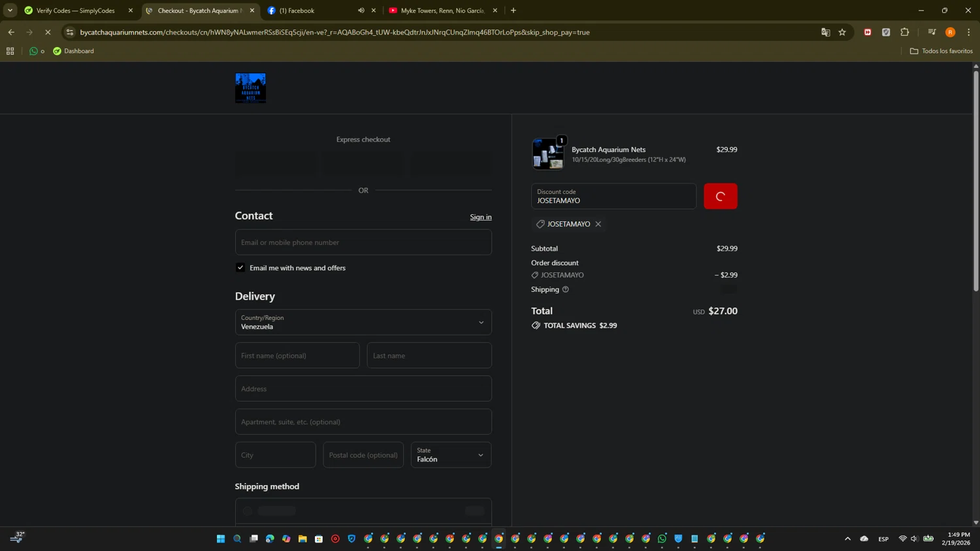Open the WhatsApp bookmark
This screenshot has height=551, width=980.
pos(37,51)
